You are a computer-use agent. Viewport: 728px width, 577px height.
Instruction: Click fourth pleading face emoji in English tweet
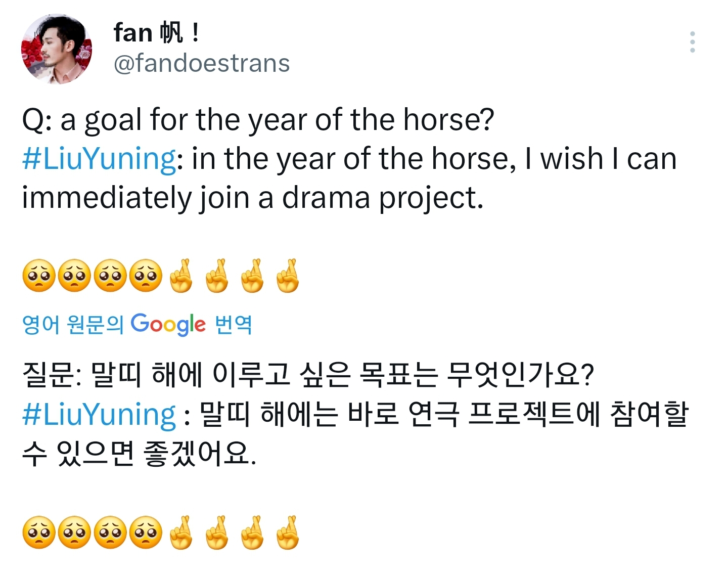tap(146, 276)
